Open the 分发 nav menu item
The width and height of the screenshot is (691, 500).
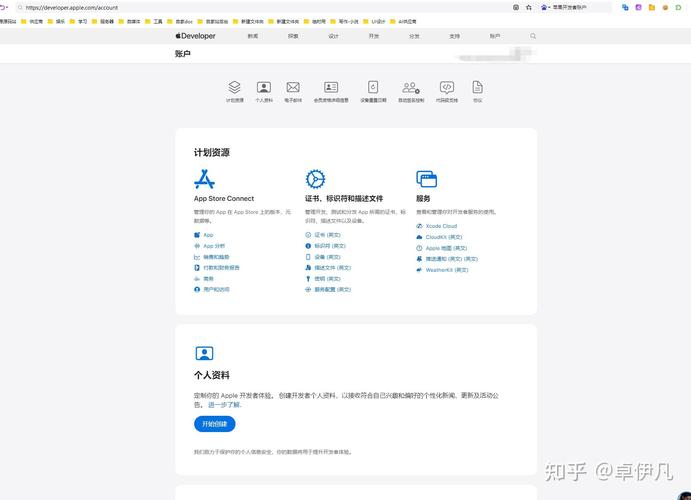tap(414, 36)
